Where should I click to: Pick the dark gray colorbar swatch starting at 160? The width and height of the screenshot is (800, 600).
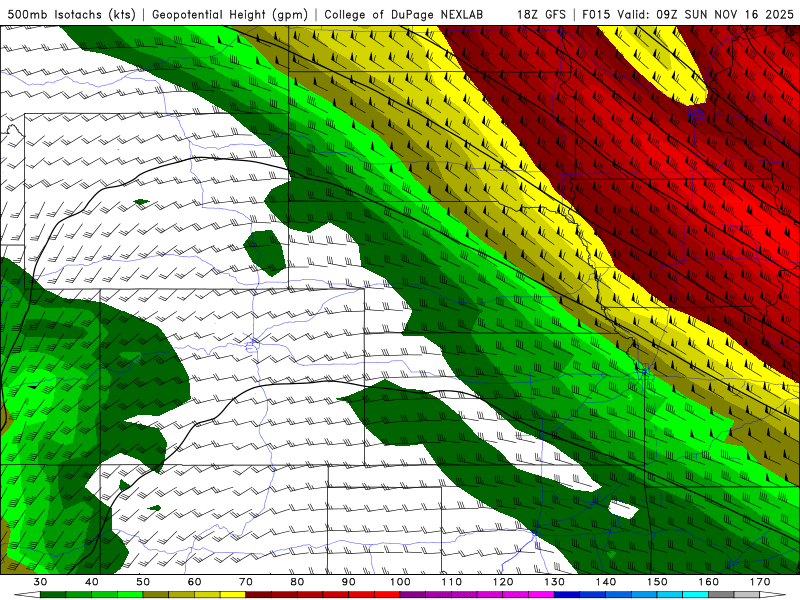coord(721,594)
